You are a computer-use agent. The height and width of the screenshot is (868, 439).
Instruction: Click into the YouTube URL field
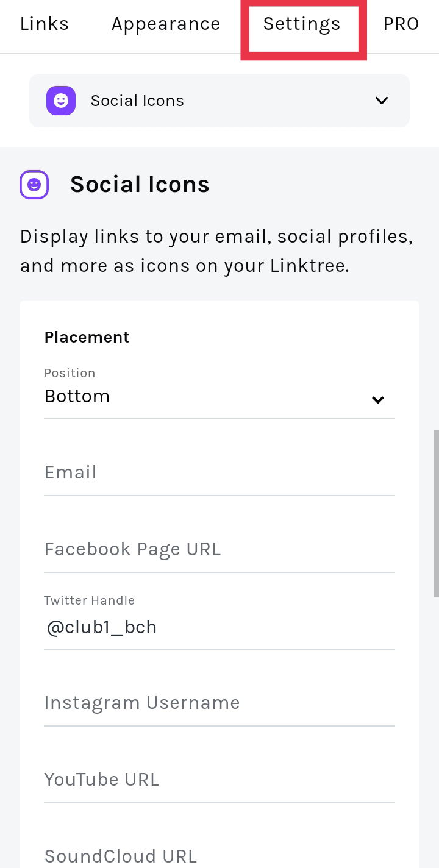tap(220, 780)
